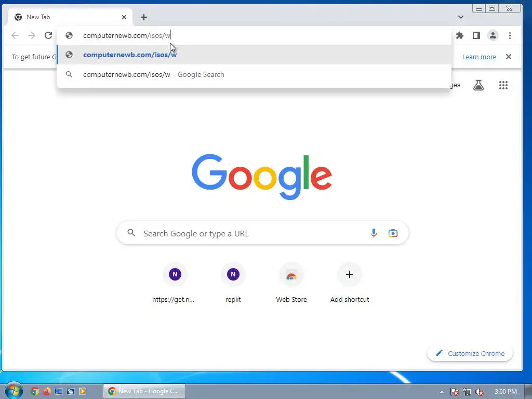Dismiss the infobar with its X

pyautogui.click(x=508, y=57)
